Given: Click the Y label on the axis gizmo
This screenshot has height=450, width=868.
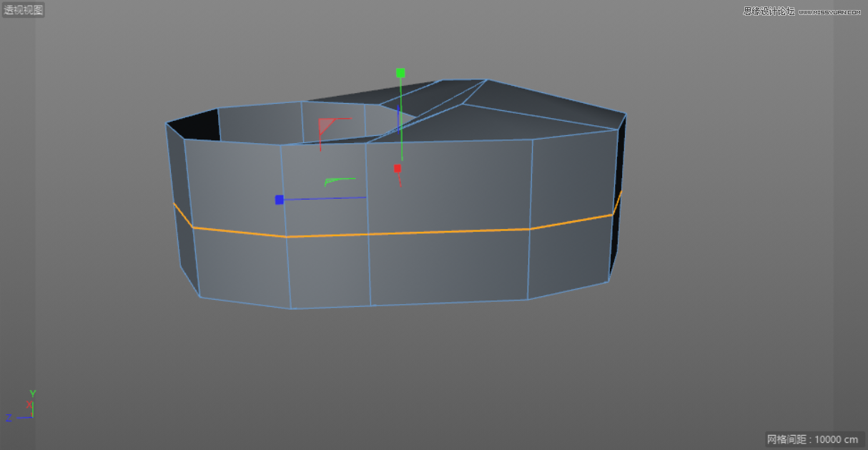Looking at the screenshot, I should pos(31,393).
